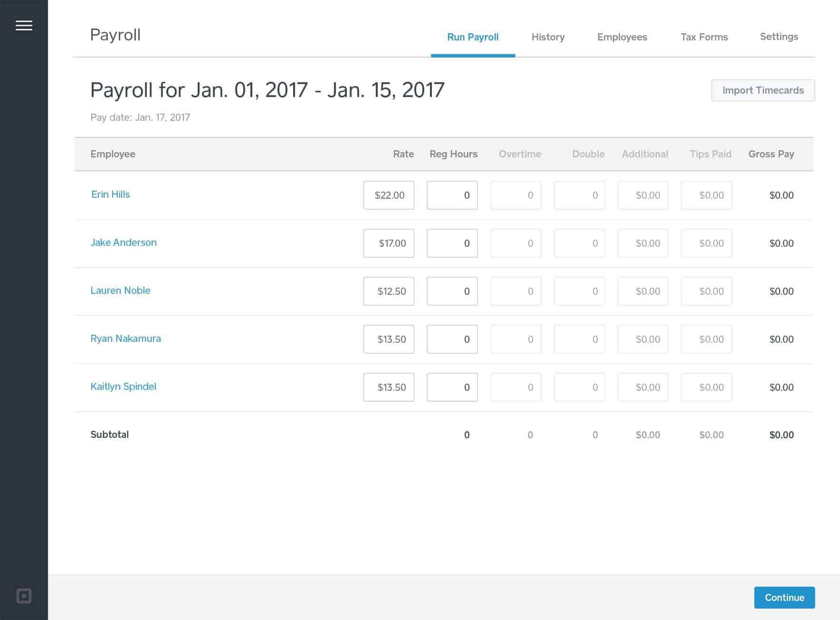Edit Kaitlyn Spindel rate field
The width and height of the screenshot is (840, 620).
tap(389, 387)
